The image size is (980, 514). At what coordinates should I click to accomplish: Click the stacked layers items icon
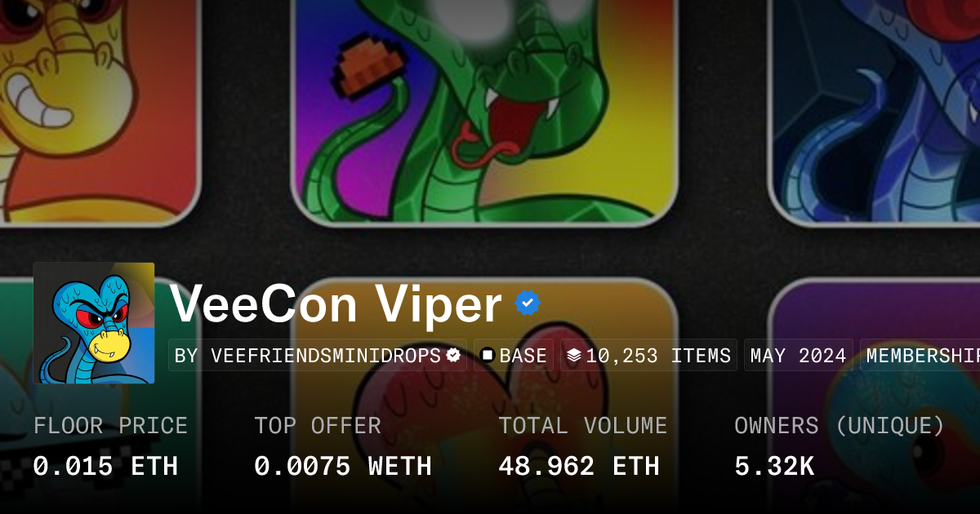574,356
